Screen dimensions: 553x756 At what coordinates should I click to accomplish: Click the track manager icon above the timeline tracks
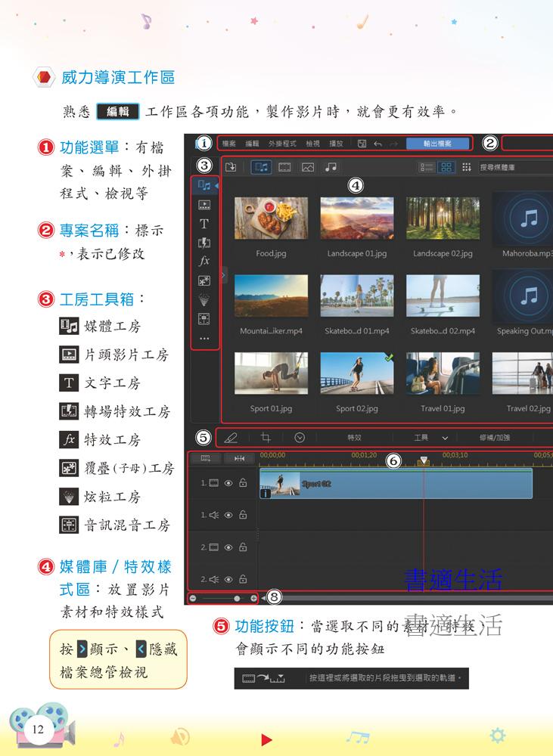point(206,458)
